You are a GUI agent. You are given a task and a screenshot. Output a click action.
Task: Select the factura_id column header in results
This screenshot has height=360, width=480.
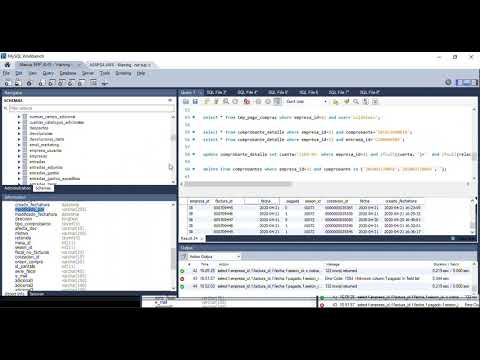point(224,201)
